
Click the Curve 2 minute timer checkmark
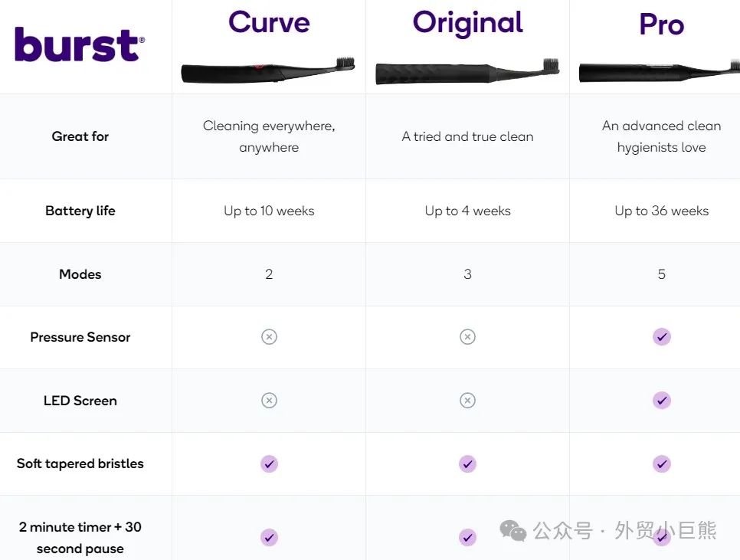(x=269, y=537)
